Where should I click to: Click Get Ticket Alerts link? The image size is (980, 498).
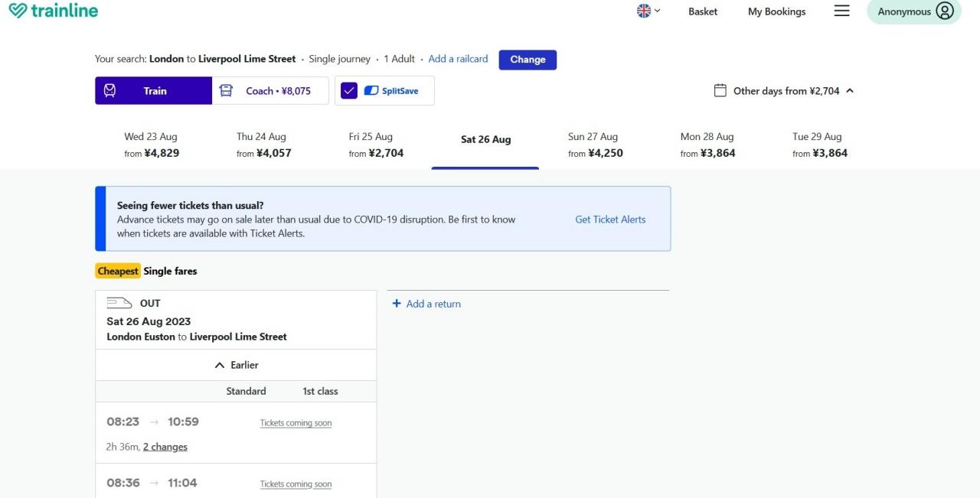click(x=610, y=219)
